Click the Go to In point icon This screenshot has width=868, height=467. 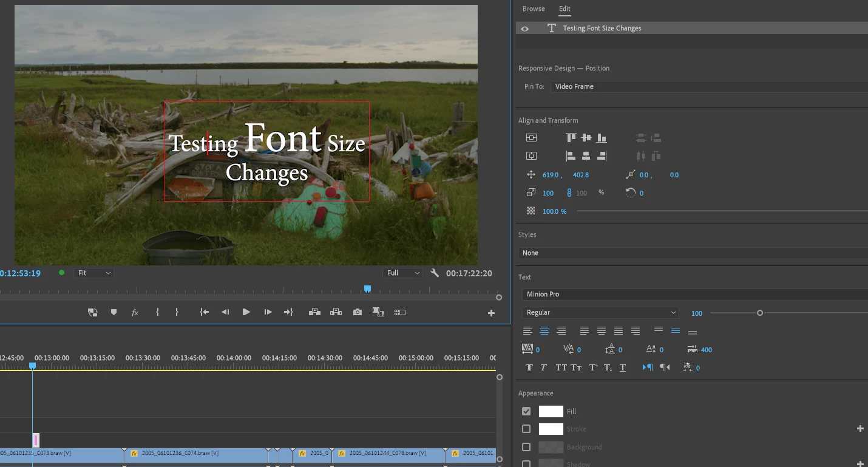click(x=205, y=312)
